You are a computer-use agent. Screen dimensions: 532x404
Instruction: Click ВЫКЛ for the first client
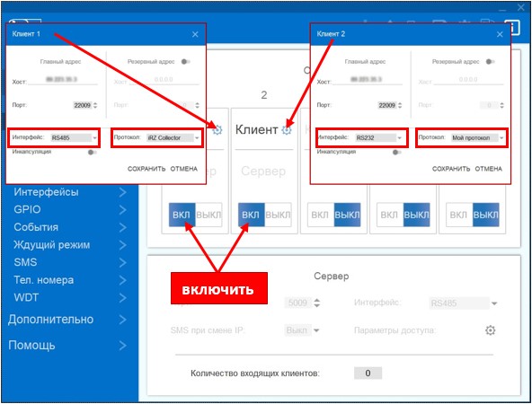tap(208, 215)
